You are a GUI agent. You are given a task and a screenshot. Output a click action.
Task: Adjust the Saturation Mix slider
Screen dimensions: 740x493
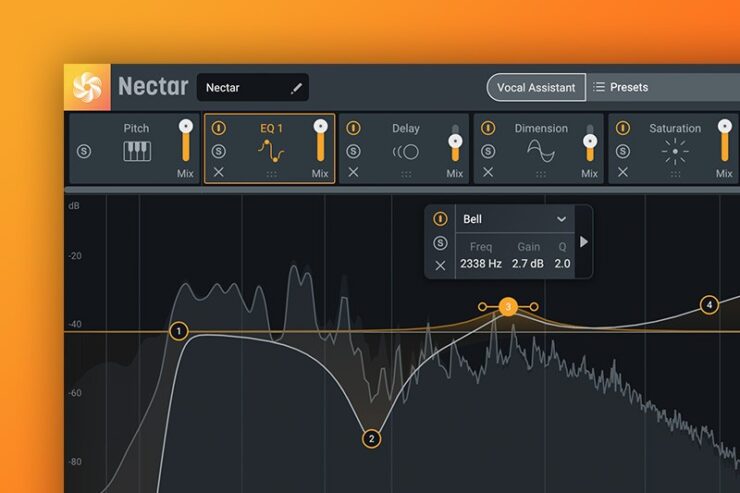(724, 141)
